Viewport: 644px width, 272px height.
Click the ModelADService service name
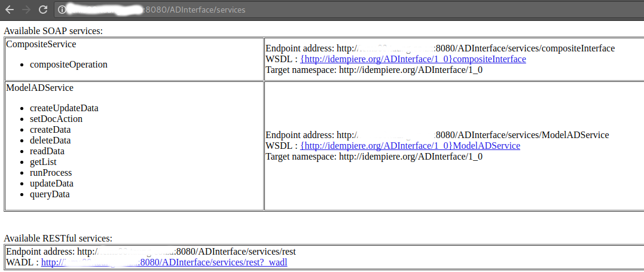click(x=40, y=87)
